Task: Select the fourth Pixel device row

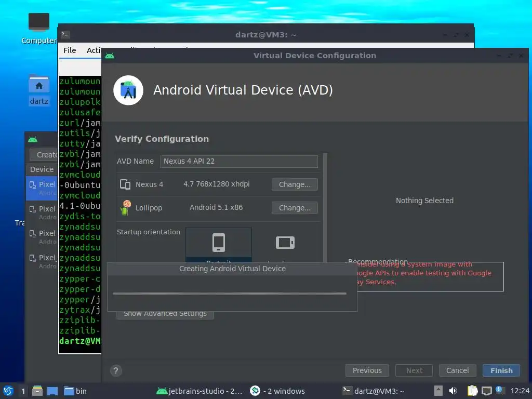Action: (x=42, y=261)
